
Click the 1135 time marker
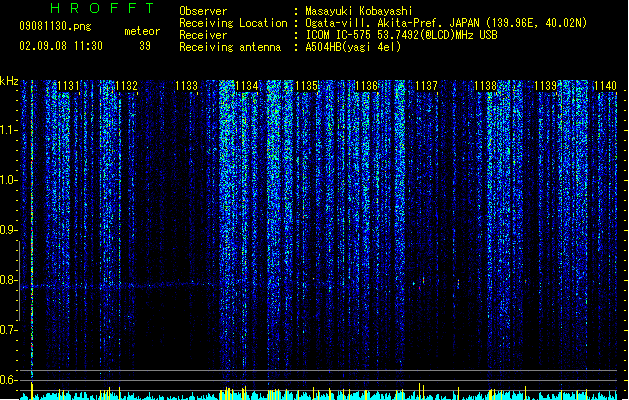click(306, 86)
